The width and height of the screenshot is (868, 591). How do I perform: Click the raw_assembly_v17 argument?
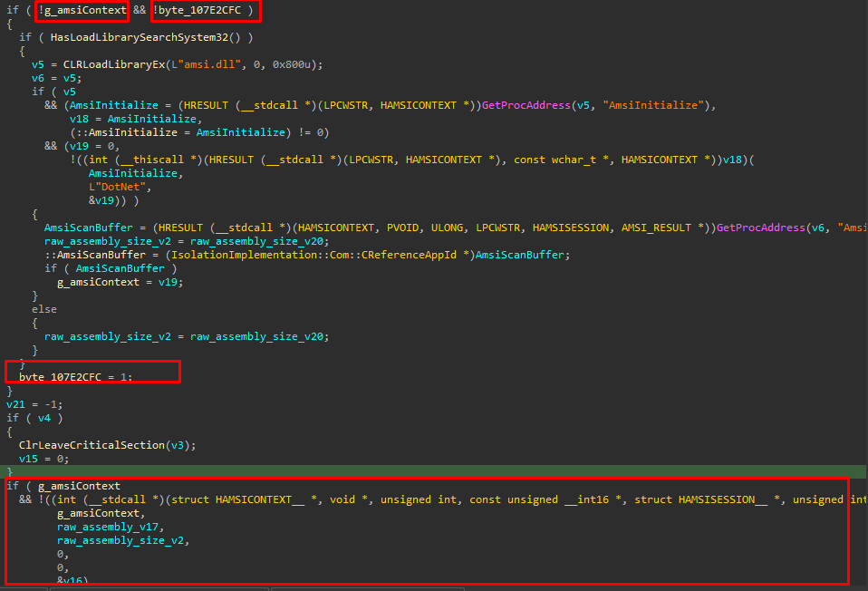coord(108,527)
